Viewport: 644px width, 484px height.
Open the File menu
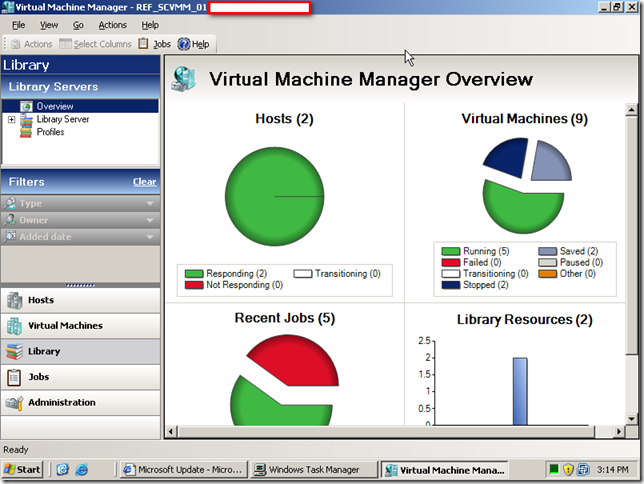(x=18, y=25)
